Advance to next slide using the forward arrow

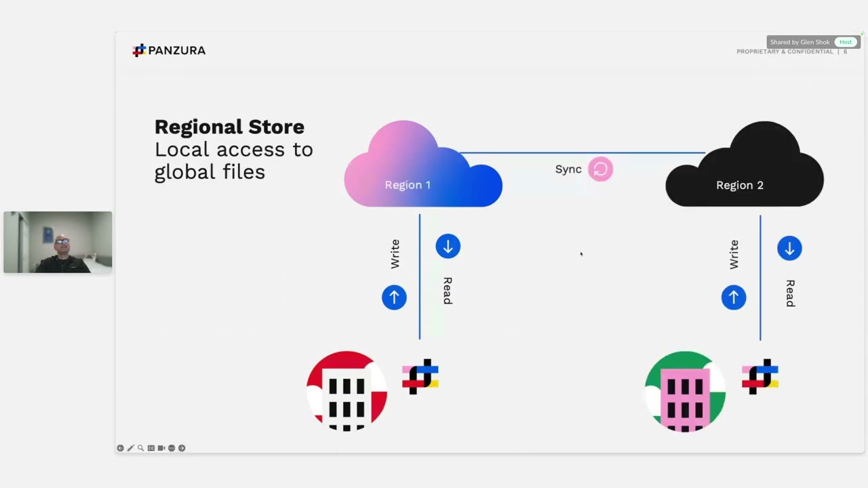pos(182,448)
